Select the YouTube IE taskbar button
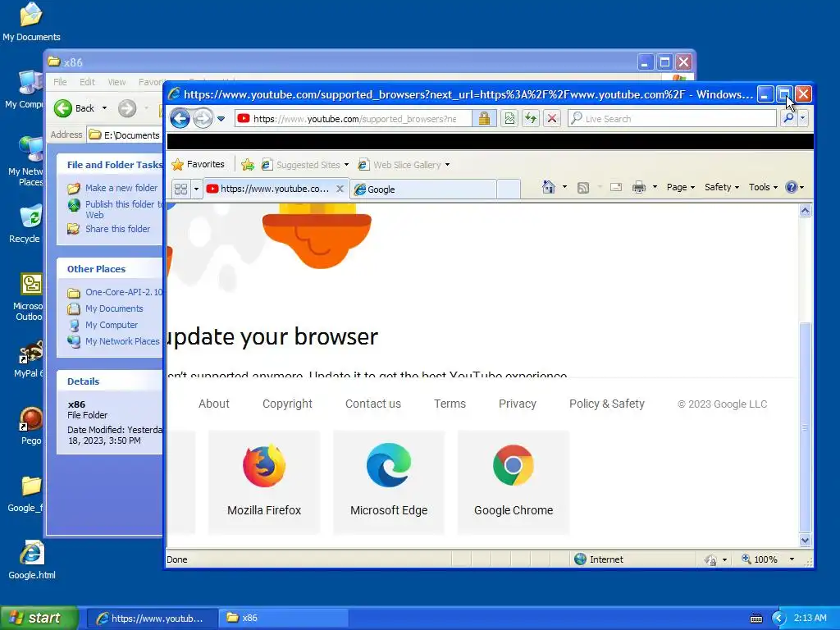Screen dimensions: 840x630 pos(152,618)
